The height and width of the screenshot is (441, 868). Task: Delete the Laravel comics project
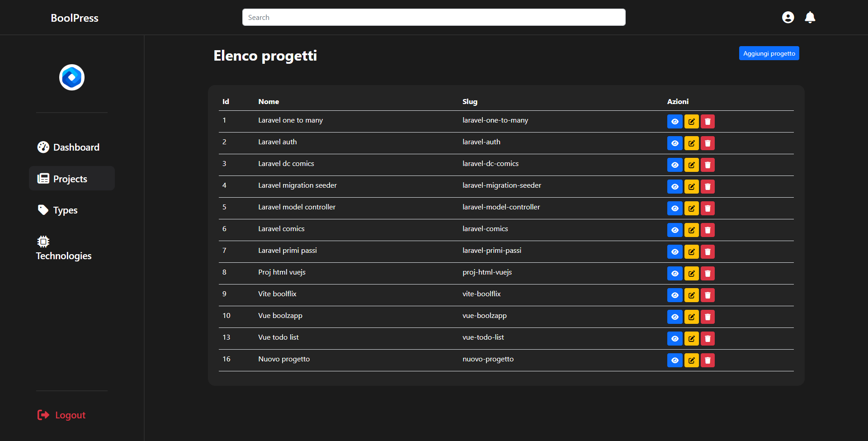click(708, 230)
